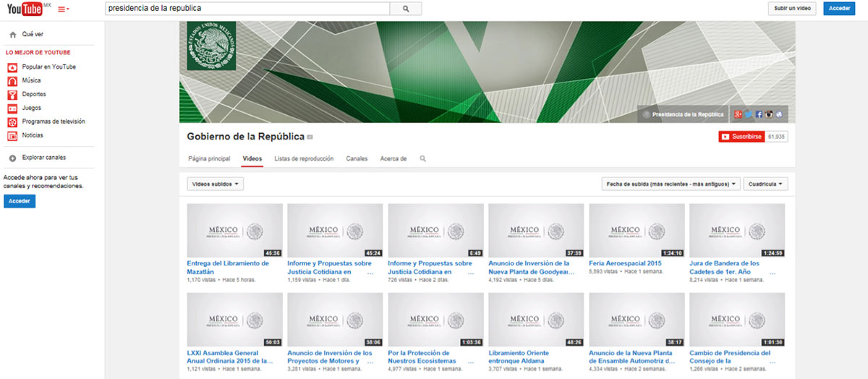Open Explorar canales in the sidebar
Screen dimensions: 868x379
(x=43, y=157)
